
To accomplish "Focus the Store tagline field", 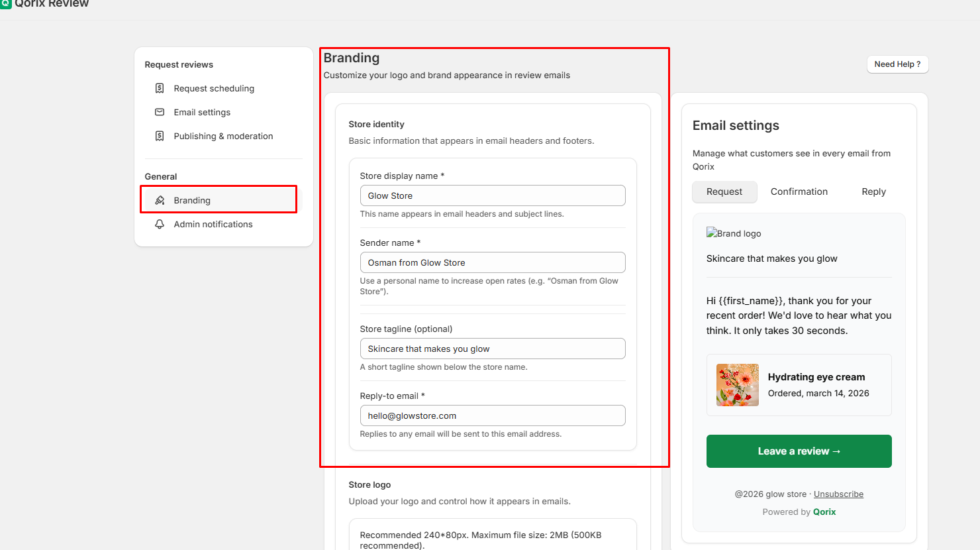I will pyautogui.click(x=493, y=349).
